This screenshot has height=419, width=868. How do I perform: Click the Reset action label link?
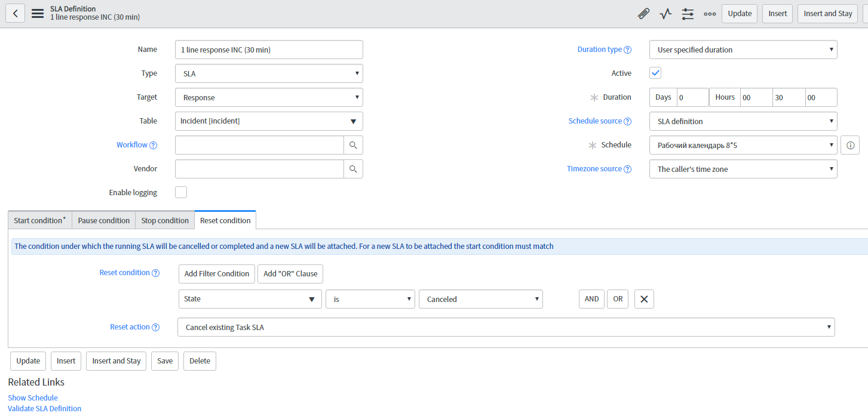click(130, 327)
